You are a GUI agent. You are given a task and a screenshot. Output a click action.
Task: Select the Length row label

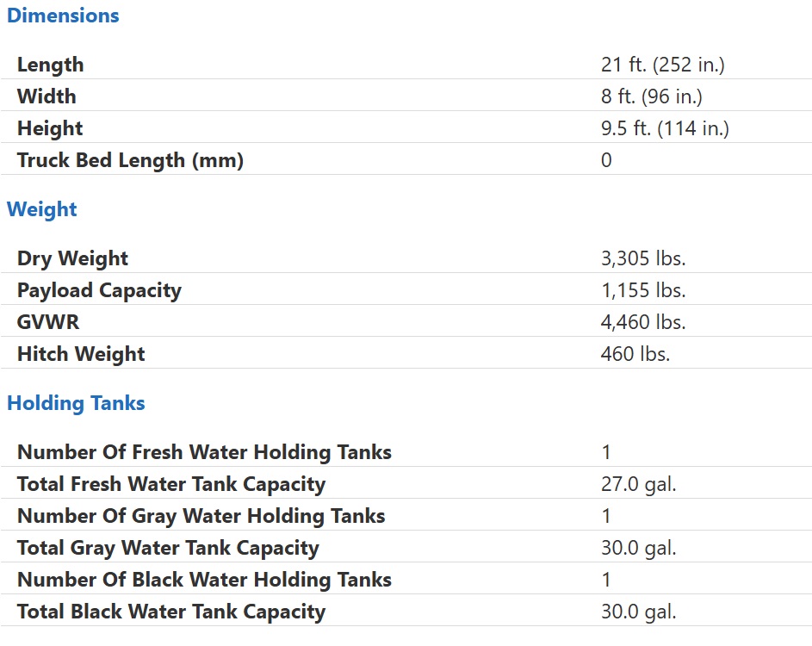point(50,65)
